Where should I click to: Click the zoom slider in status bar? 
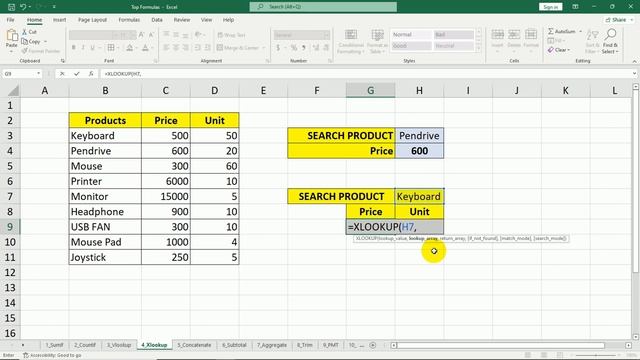(596, 356)
